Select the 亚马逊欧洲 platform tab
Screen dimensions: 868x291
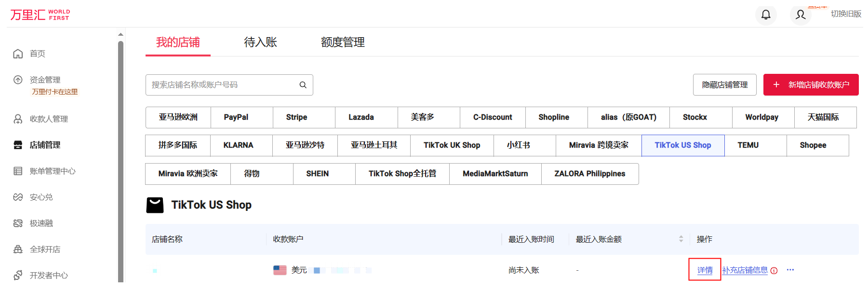(178, 117)
